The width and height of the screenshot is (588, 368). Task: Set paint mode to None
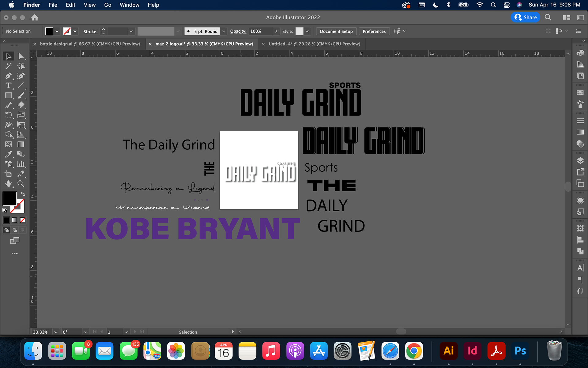[x=23, y=220]
